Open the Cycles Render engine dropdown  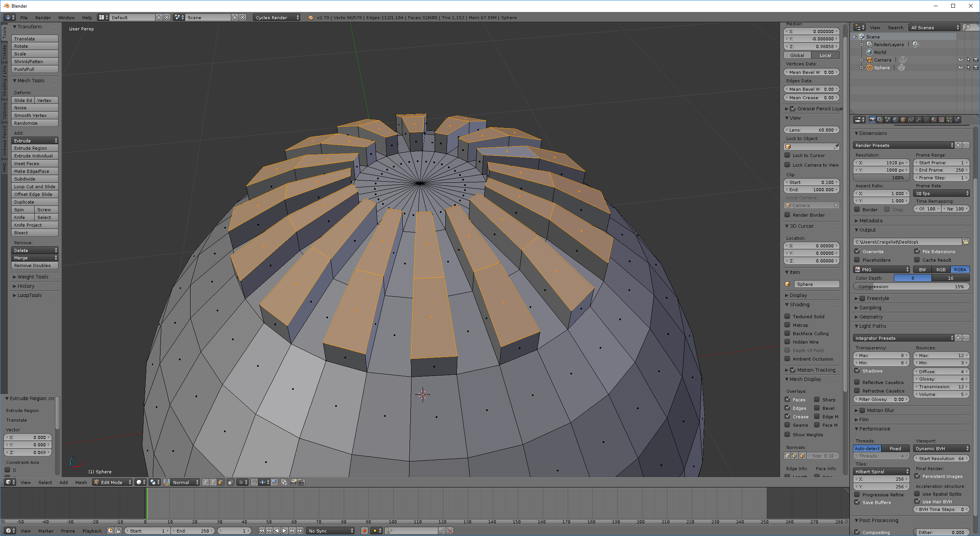(x=276, y=17)
